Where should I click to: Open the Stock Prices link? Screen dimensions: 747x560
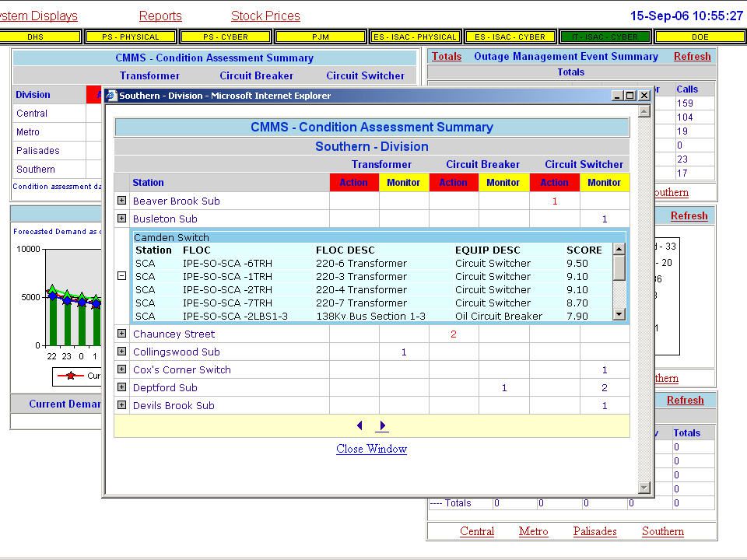[x=265, y=16]
